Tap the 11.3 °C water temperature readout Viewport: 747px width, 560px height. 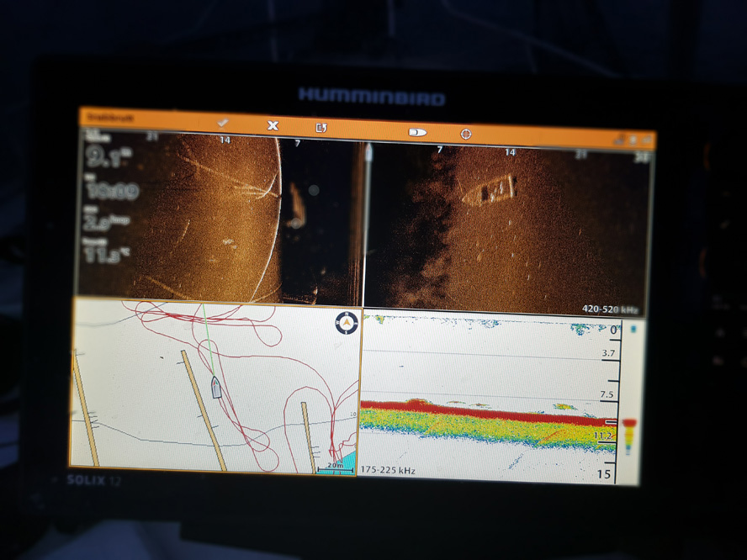[x=106, y=255]
